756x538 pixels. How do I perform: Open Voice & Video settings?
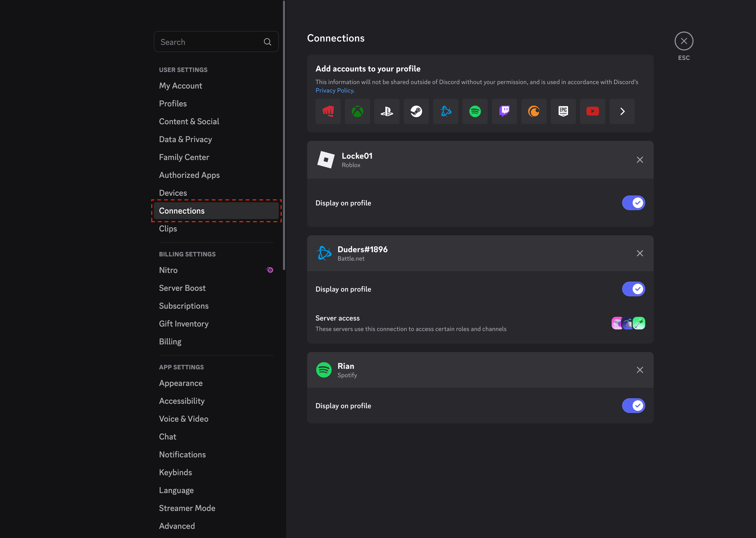click(x=216, y=419)
